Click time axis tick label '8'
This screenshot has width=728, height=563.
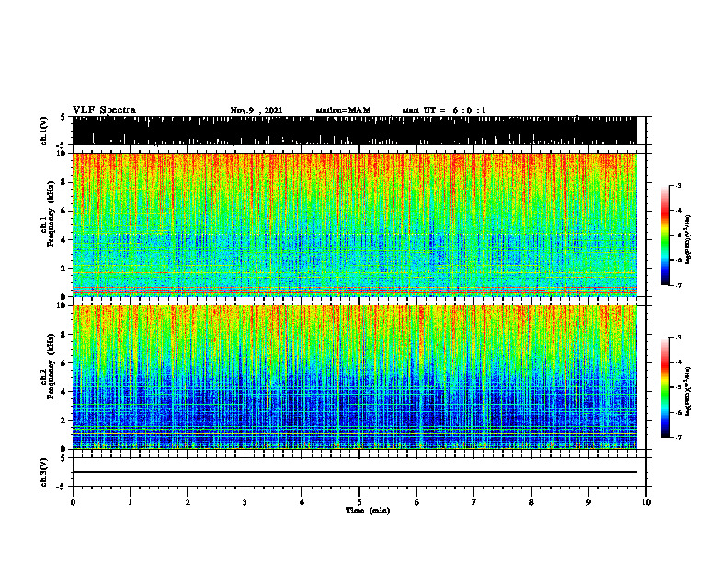[531, 502]
